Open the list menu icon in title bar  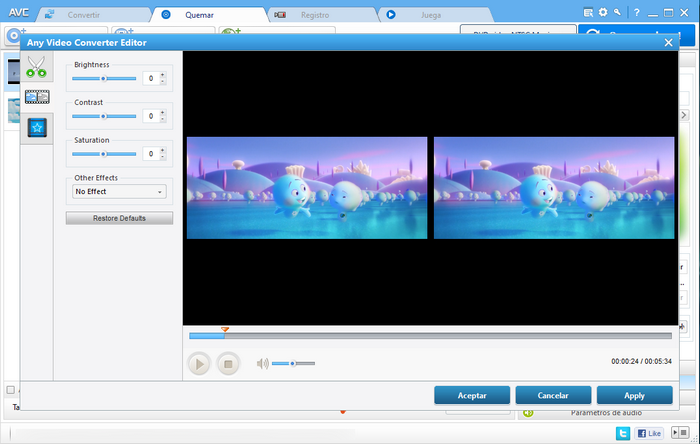588,12
